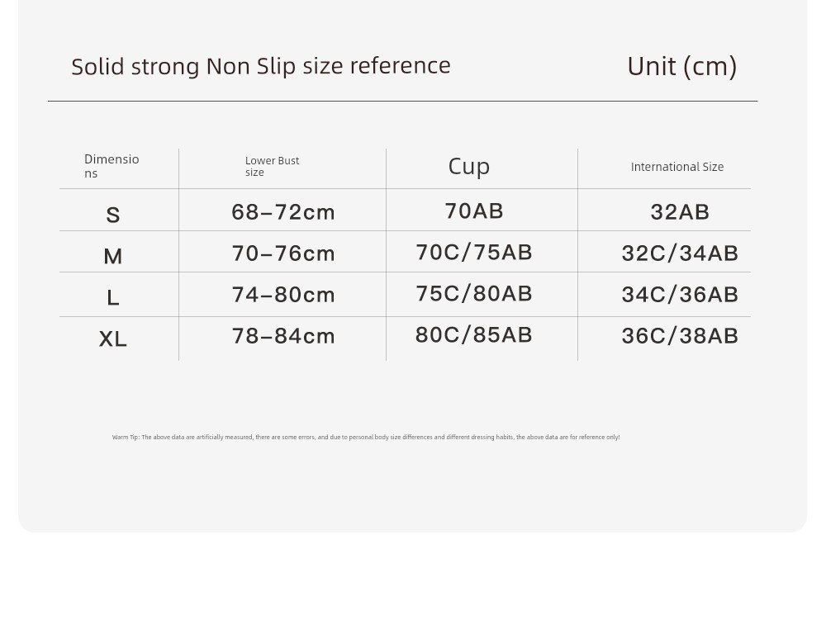Click the '34C/36AB' international size cell

680,295
